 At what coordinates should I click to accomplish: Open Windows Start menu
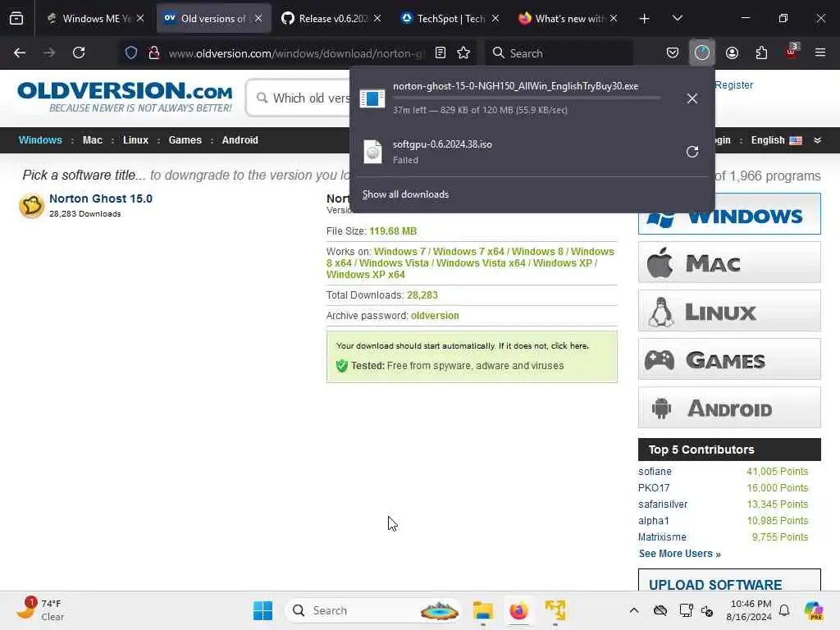point(262,610)
